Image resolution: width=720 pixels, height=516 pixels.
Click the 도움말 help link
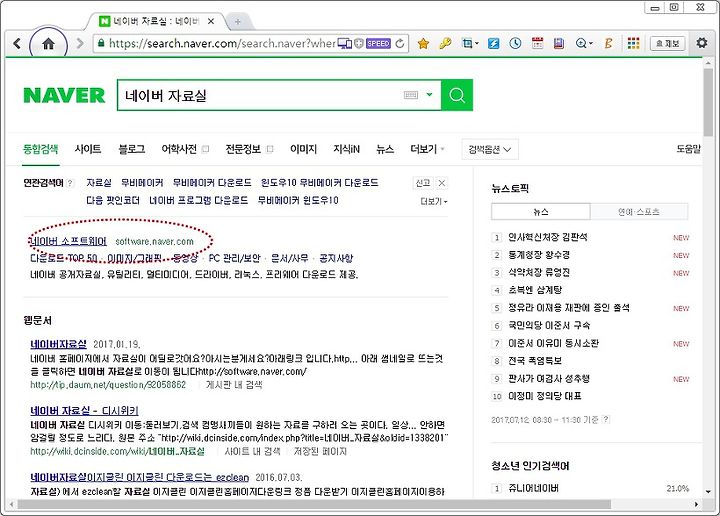click(x=688, y=149)
